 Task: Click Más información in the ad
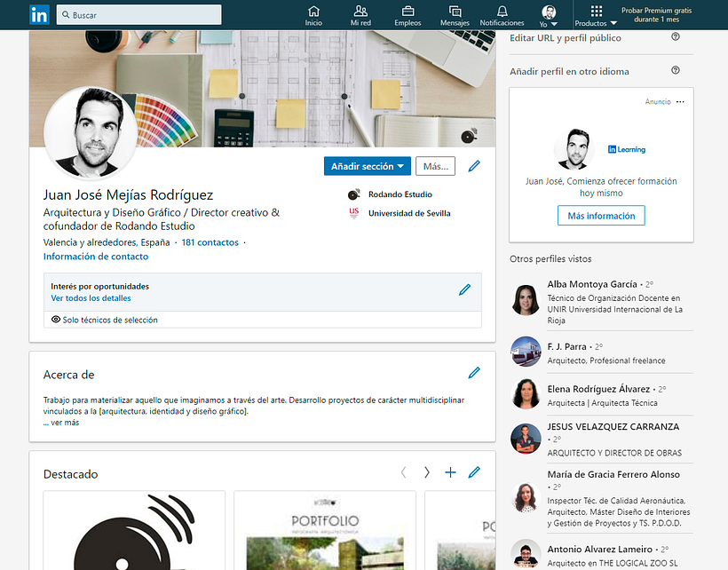(x=601, y=216)
